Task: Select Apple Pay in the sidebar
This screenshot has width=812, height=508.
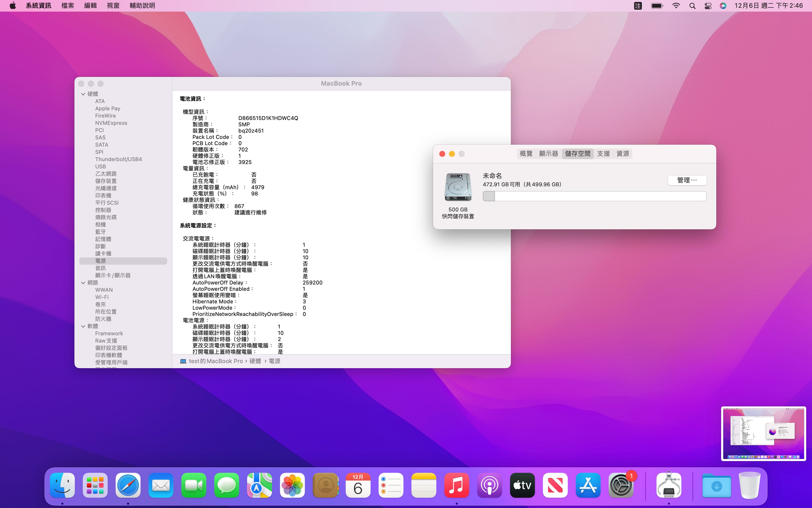Action: point(107,109)
